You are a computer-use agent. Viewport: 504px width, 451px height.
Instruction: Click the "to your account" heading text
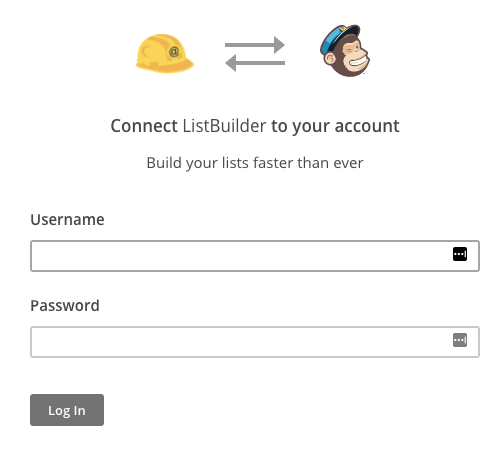pos(335,126)
